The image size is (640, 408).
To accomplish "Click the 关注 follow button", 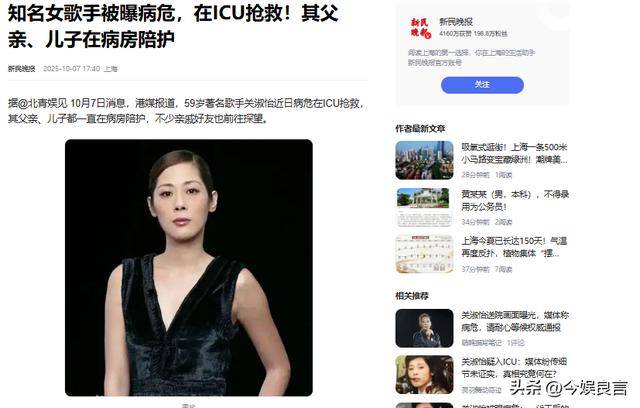I will click(482, 85).
